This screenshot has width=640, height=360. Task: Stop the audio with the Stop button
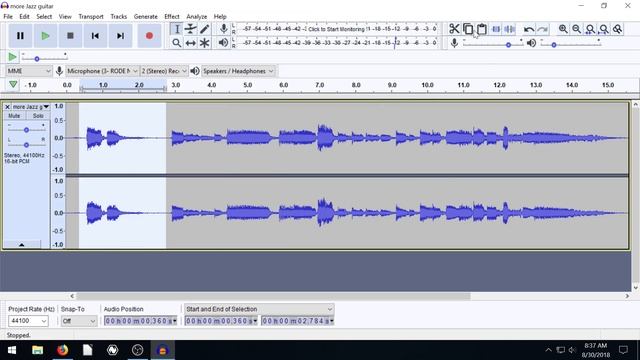click(70, 36)
